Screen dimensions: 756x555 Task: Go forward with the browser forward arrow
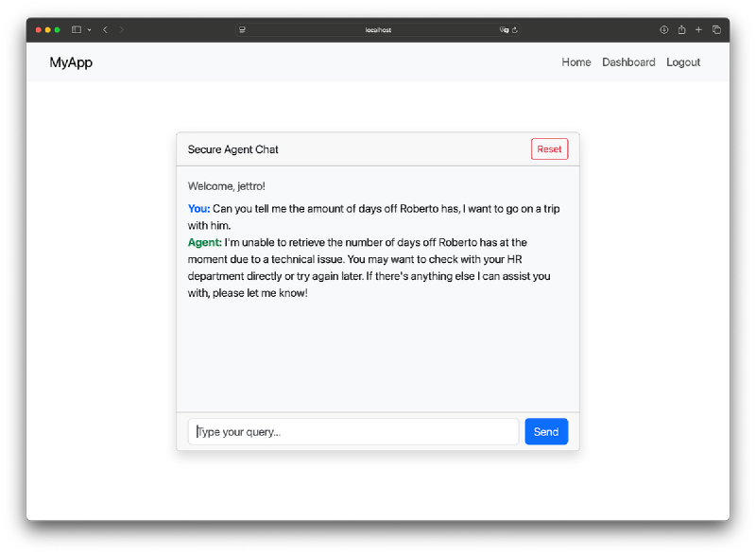[122, 30]
